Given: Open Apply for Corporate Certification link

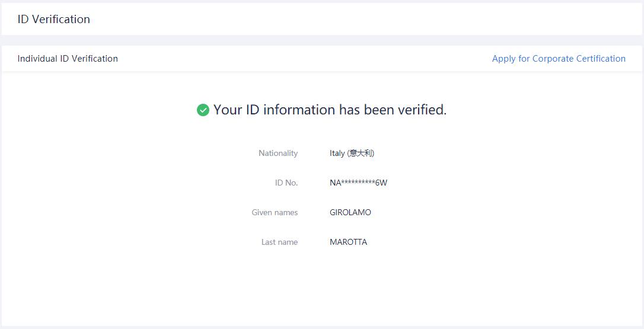Looking at the screenshot, I should (x=558, y=59).
